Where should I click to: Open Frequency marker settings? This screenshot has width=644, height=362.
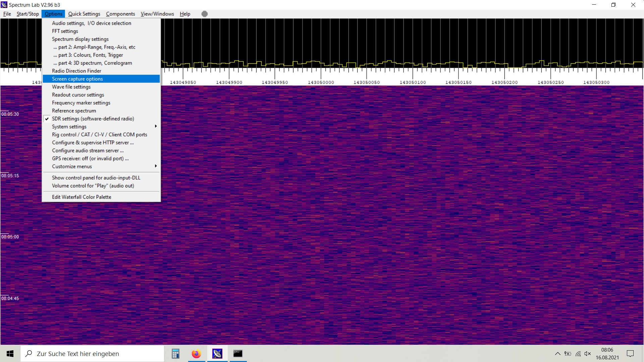tap(101, 103)
